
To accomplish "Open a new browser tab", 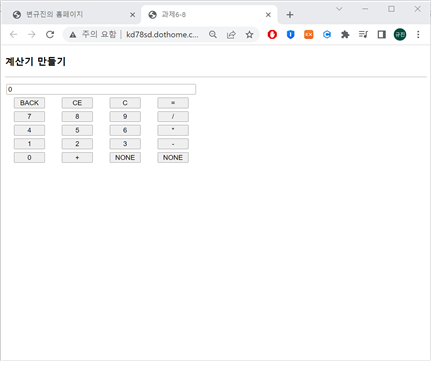I will [290, 15].
